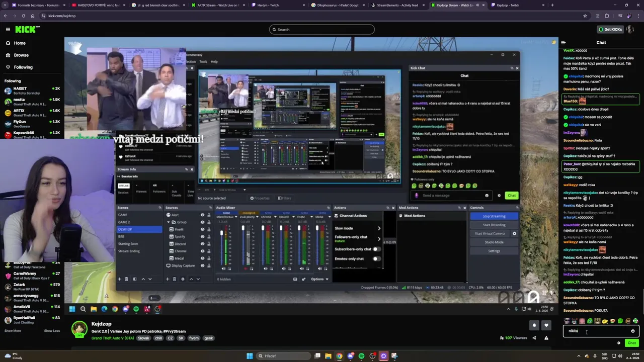Viewport: 644px width, 362px height.
Task: Open Chrome from Windows taskbar
Action: [340, 356]
